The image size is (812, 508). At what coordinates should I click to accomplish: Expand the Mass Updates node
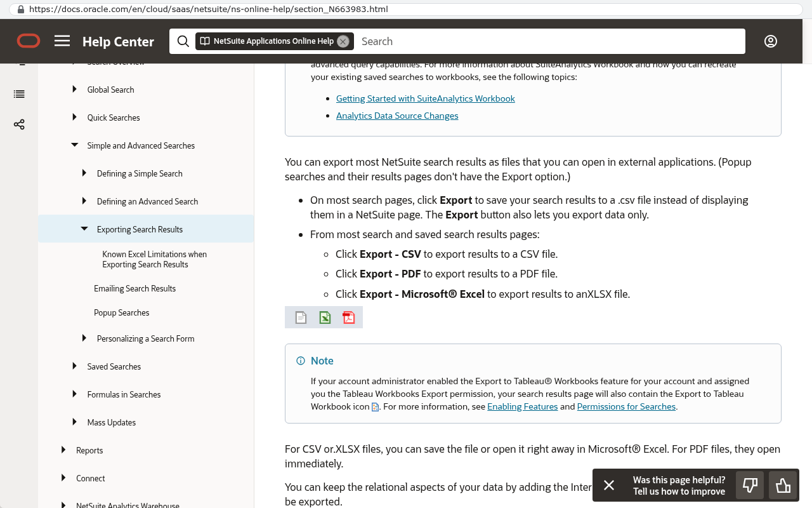click(x=75, y=422)
